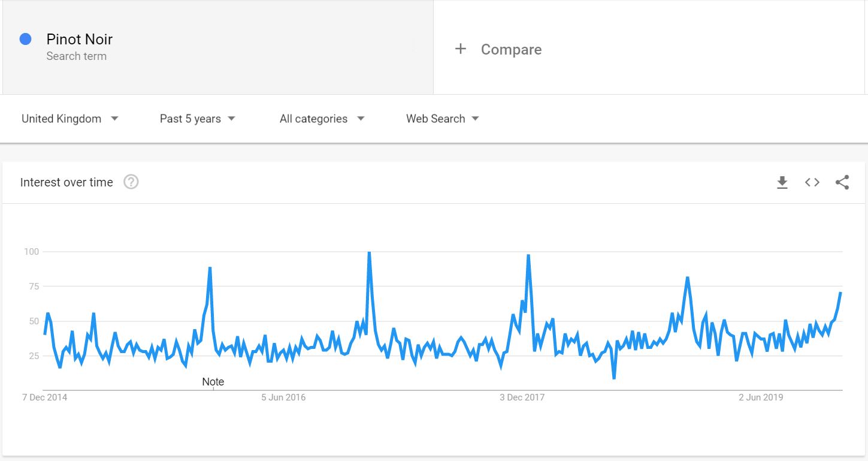Select the Note marker on the chart
The width and height of the screenshot is (868, 461).
click(x=213, y=381)
